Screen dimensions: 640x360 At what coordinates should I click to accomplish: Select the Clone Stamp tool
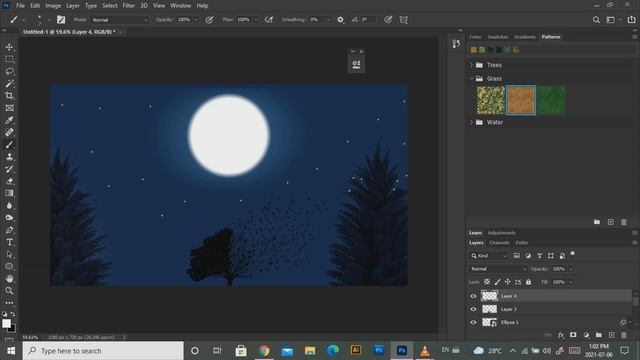pos(9,157)
